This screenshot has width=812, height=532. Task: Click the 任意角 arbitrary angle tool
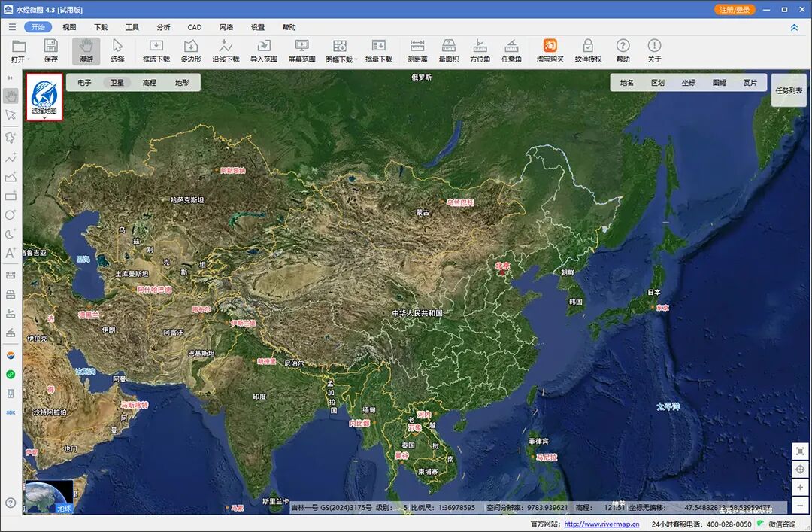point(512,51)
